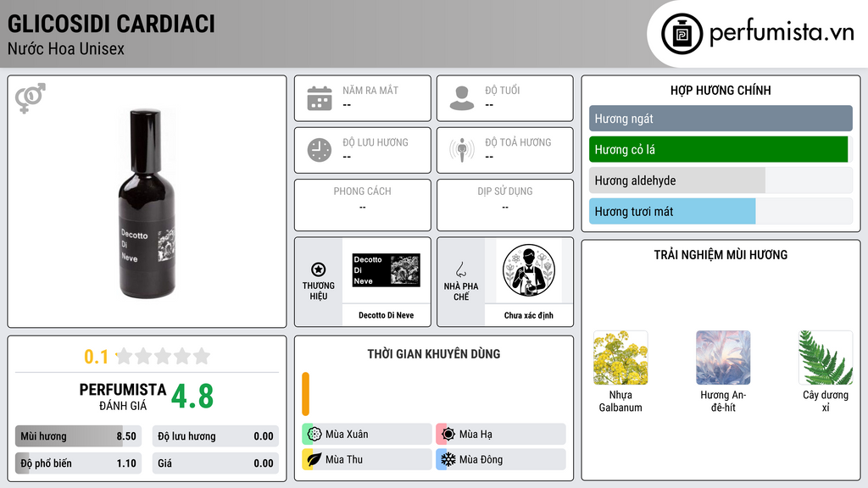Click the THƯƠNG HIỆU label
This screenshot has width=868, height=488.
point(319,291)
